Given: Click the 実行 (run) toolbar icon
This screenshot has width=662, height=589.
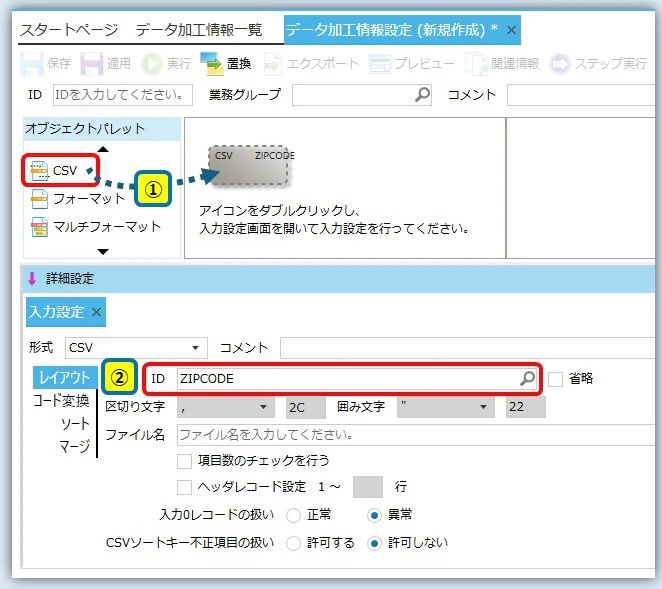Looking at the screenshot, I should point(152,64).
